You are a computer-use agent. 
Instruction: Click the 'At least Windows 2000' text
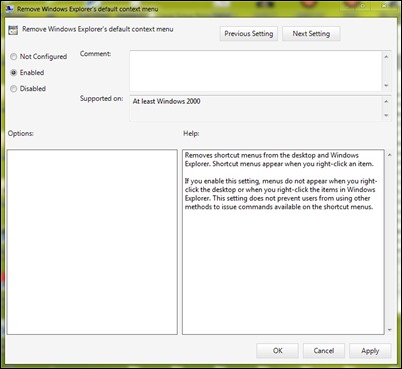(166, 101)
